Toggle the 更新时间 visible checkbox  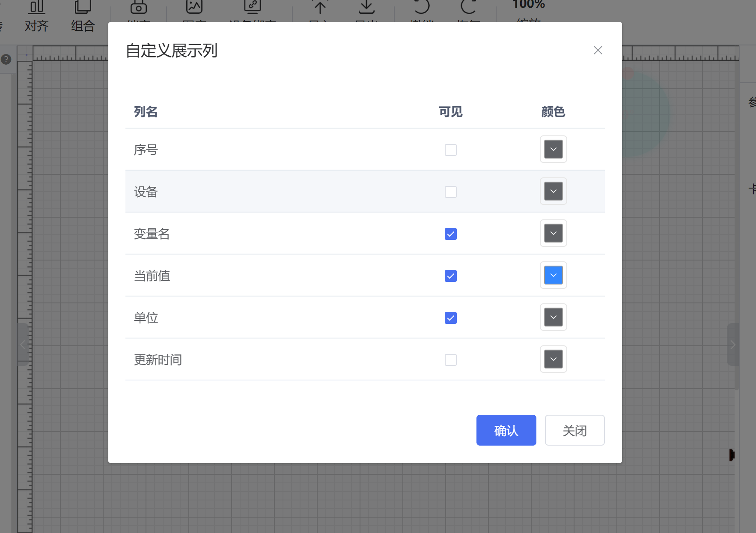click(450, 360)
